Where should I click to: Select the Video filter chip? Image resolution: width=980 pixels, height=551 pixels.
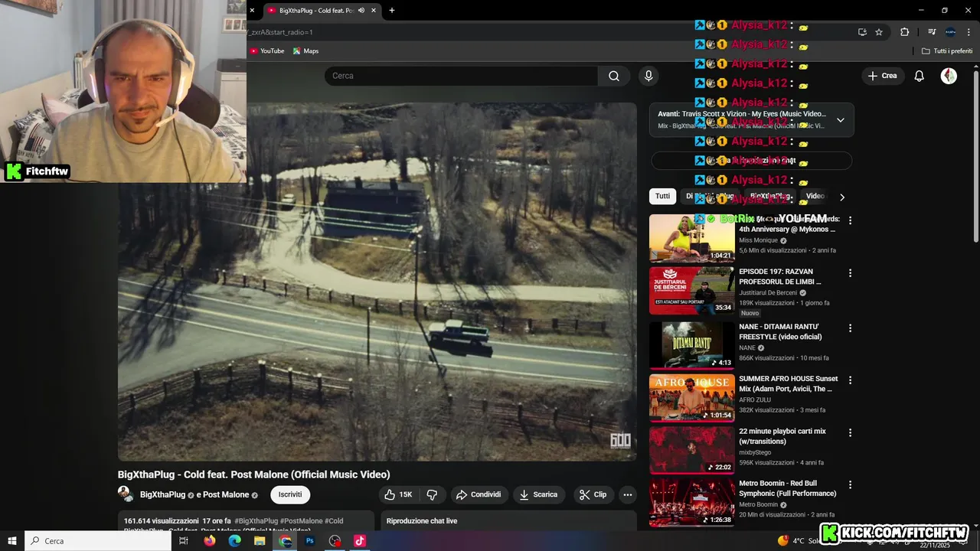pos(815,196)
